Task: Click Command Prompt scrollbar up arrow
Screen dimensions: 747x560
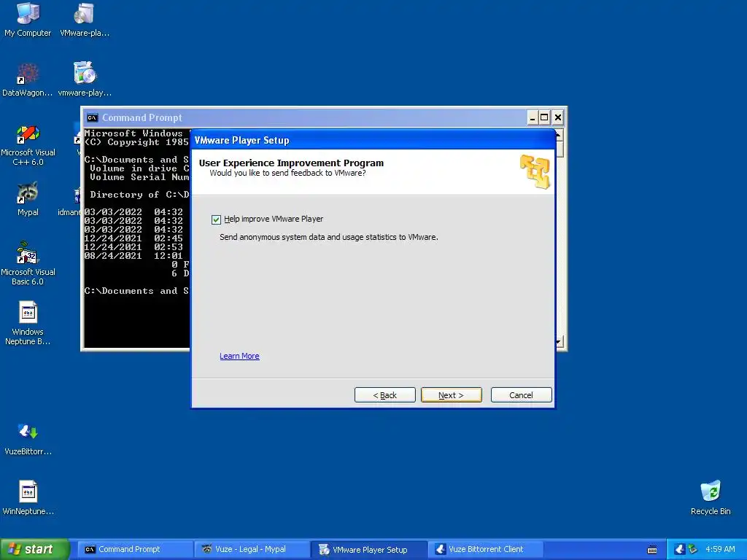Action: click(x=560, y=135)
